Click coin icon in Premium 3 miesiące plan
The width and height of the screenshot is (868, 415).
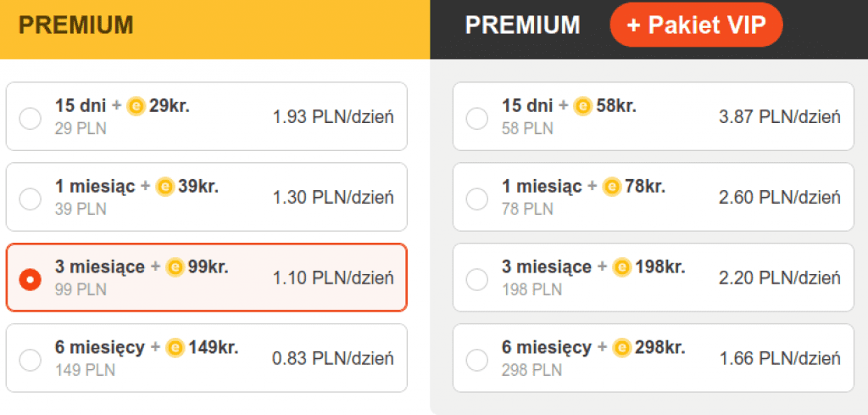(175, 267)
